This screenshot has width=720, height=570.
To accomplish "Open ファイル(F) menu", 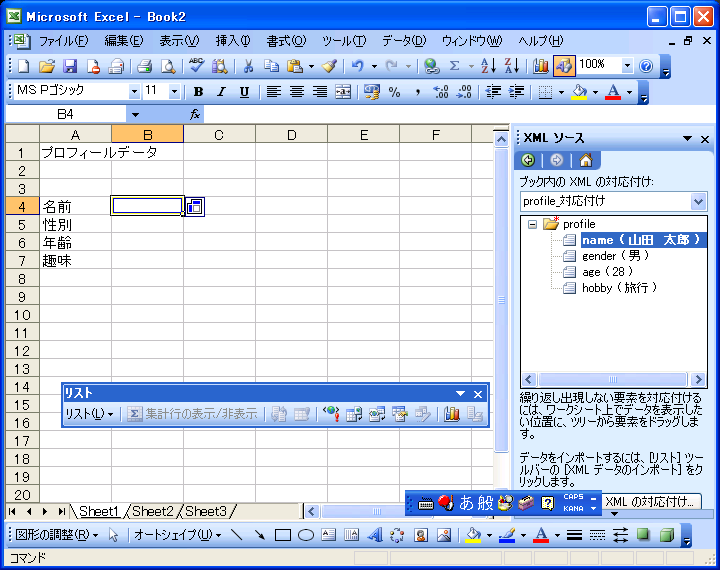I will [x=63, y=41].
